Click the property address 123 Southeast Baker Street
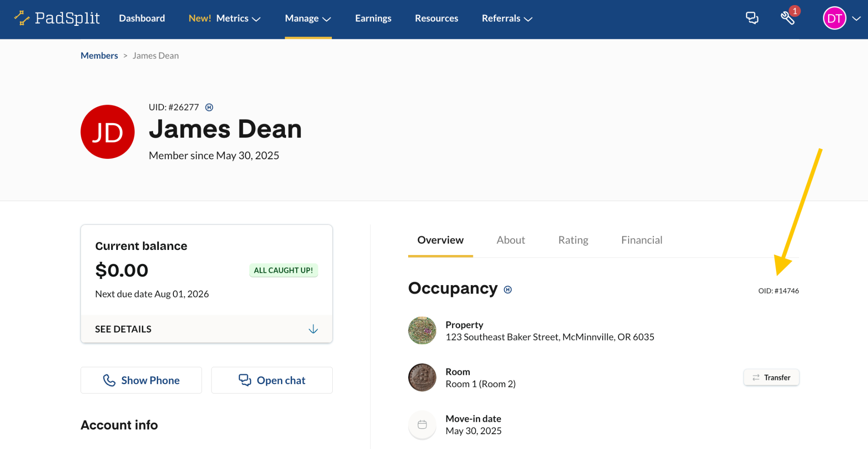This screenshot has height=449, width=868. coord(550,337)
